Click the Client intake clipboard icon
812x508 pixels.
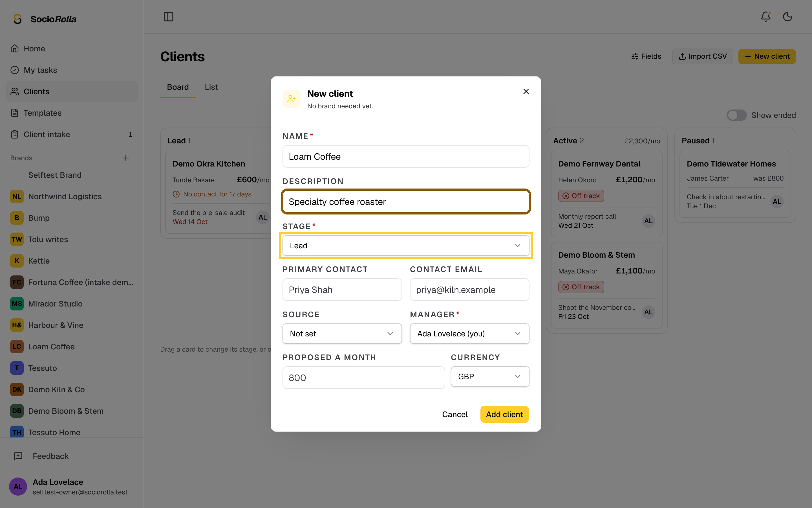pos(14,134)
